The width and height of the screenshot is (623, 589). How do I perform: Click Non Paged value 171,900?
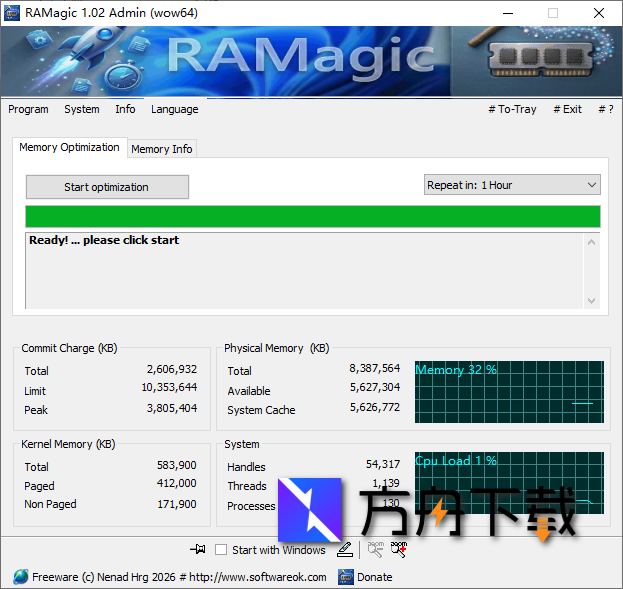tap(176, 504)
